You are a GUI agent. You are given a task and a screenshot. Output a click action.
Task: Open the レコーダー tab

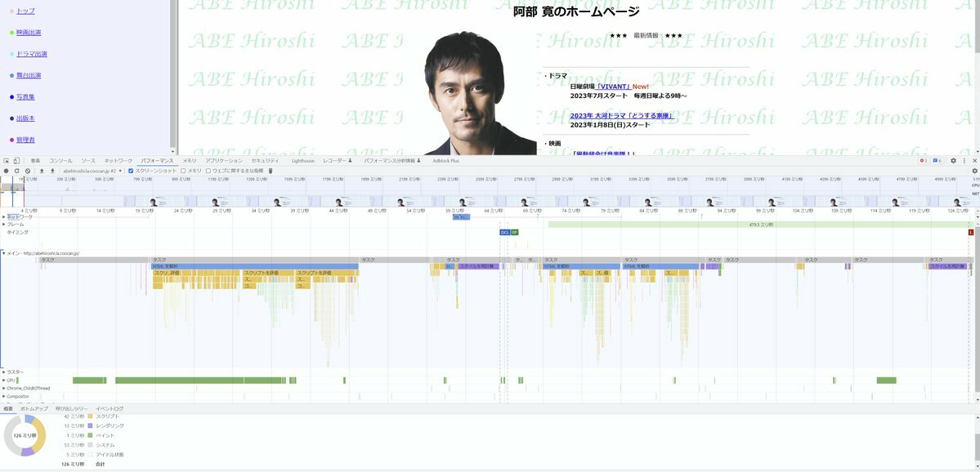click(x=338, y=160)
